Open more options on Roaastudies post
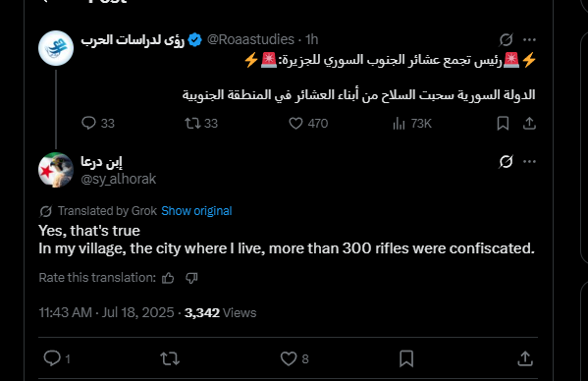 pyautogui.click(x=529, y=39)
